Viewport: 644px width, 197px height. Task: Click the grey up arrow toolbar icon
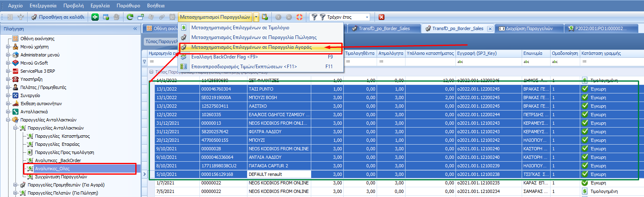coord(278,17)
